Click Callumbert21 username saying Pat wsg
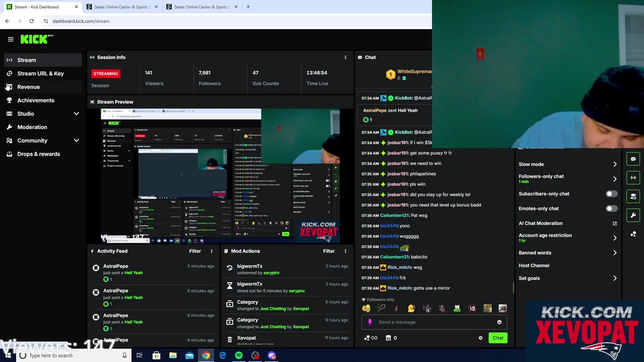This screenshot has width=644, height=362. (x=394, y=216)
